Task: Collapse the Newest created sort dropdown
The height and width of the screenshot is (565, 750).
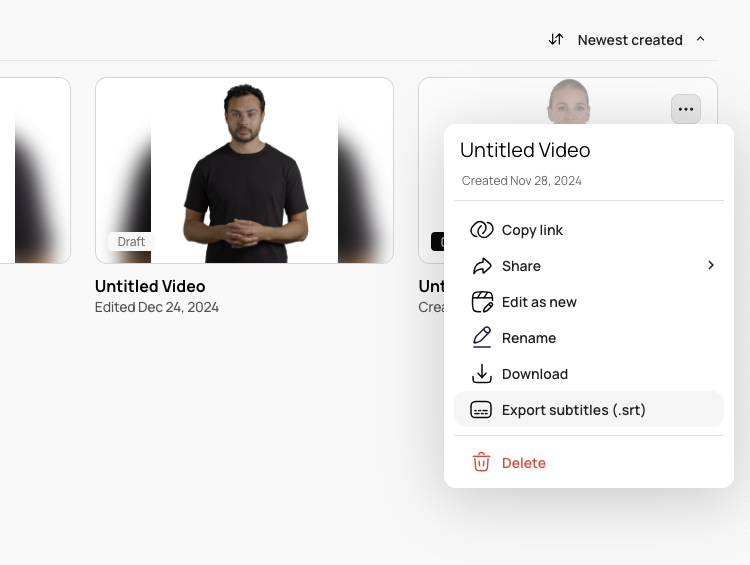Action: coord(700,39)
